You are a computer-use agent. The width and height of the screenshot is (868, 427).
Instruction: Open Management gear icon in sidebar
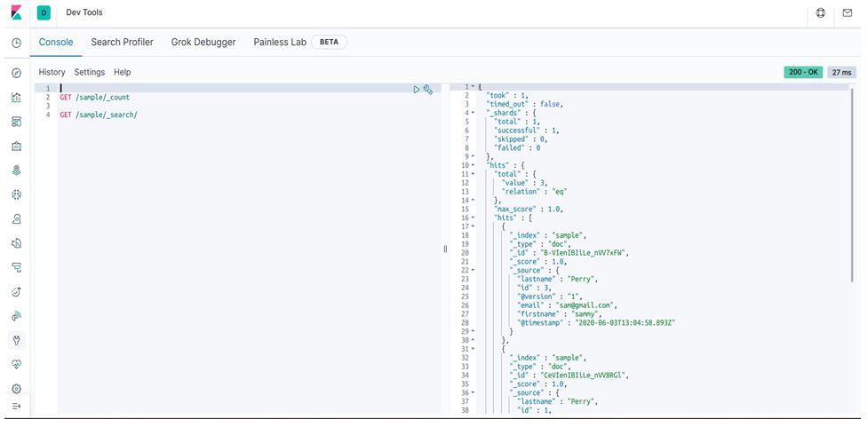(x=16, y=388)
